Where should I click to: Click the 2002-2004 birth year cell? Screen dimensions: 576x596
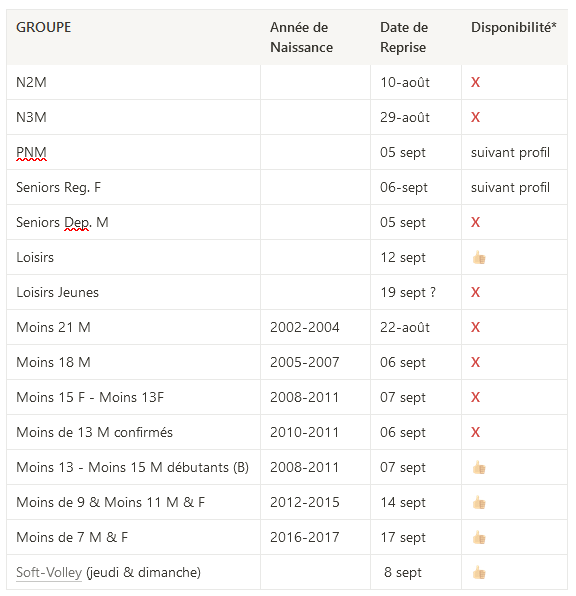(305, 327)
